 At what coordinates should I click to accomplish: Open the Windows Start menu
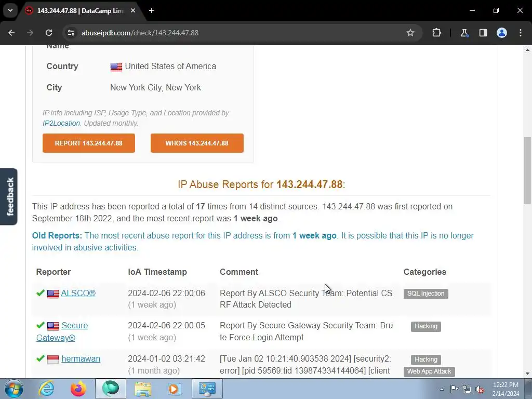[14, 389]
